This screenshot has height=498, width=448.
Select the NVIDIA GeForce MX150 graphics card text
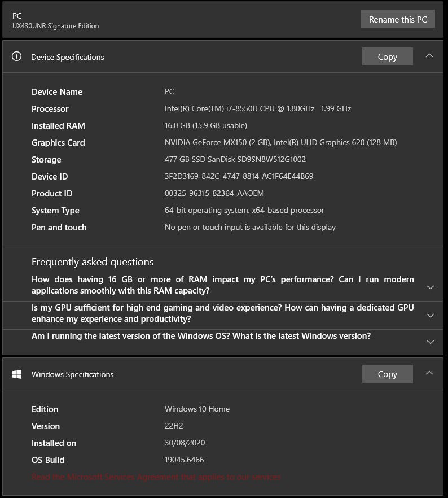pos(281,142)
